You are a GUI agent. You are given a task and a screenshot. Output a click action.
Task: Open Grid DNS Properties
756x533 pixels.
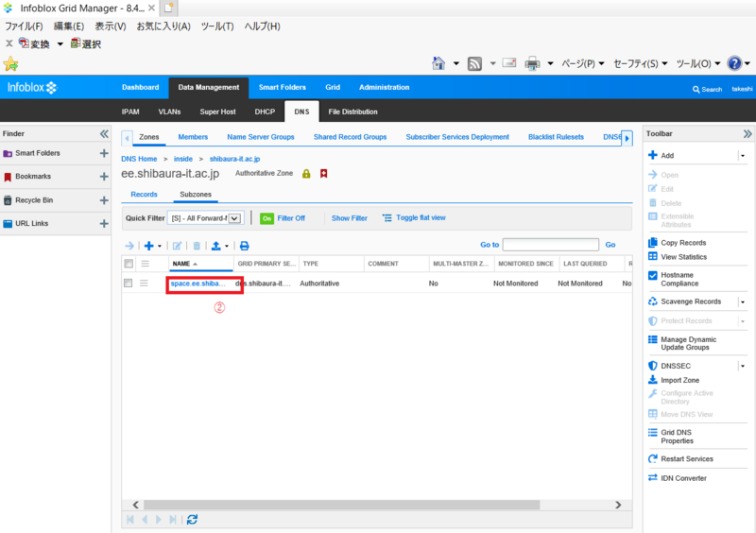(x=677, y=437)
